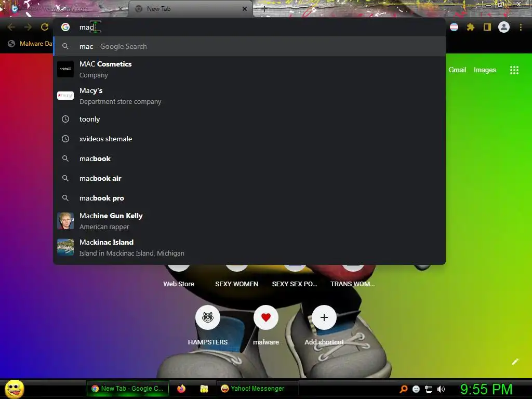
Task: Click the search icon beside macbook air
Action: point(65,178)
